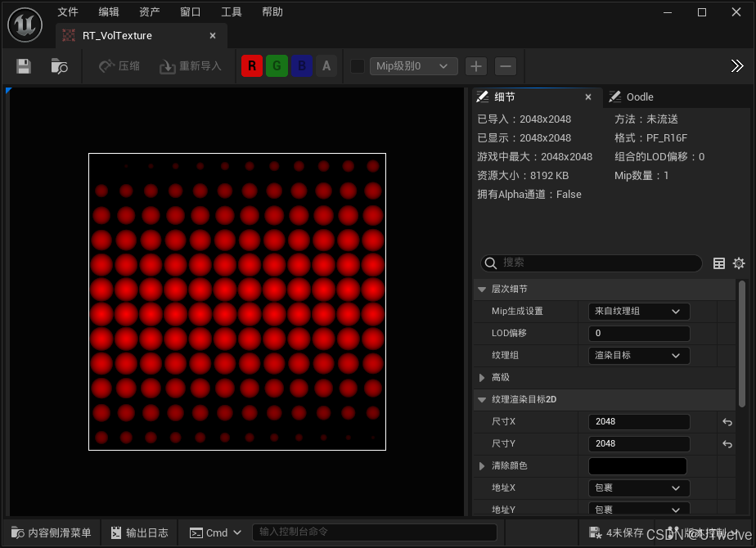Click the 搜索 details search field

point(592,263)
